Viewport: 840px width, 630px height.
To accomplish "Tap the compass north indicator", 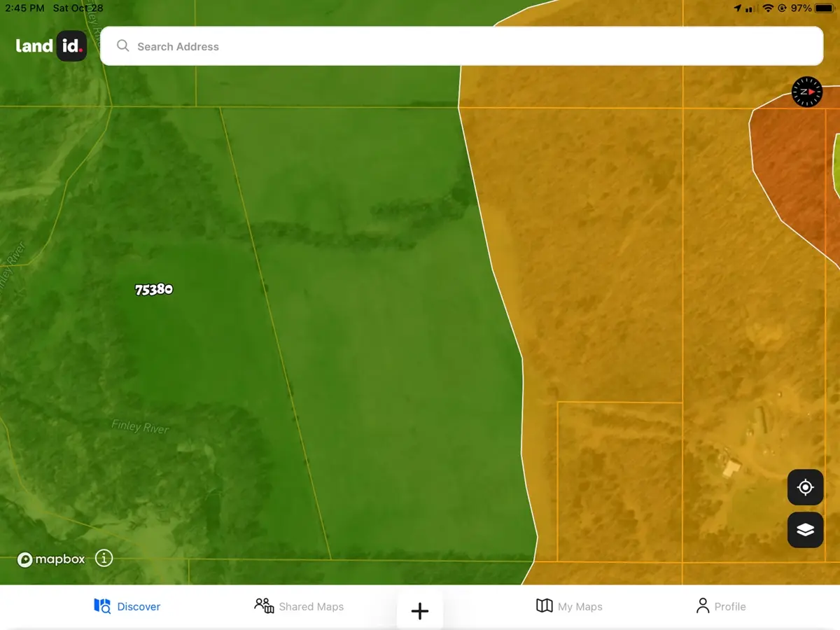I will click(x=806, y=92).
